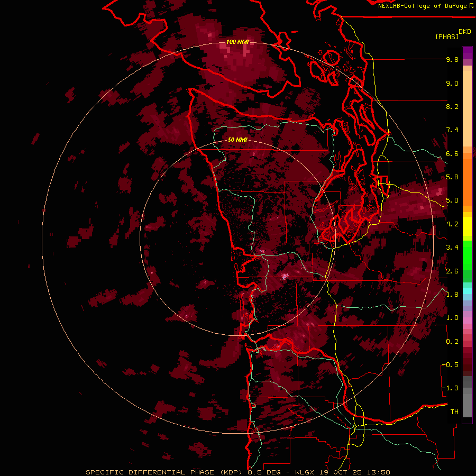Click the 1.0 legend value
The width and height of the screenshot is (476, 476).
452,318
